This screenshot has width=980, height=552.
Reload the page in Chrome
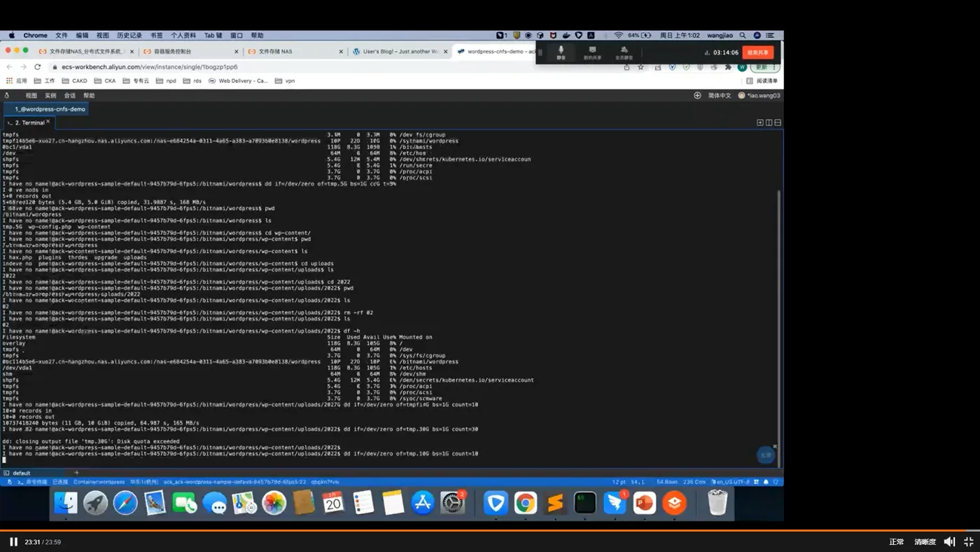37,67
